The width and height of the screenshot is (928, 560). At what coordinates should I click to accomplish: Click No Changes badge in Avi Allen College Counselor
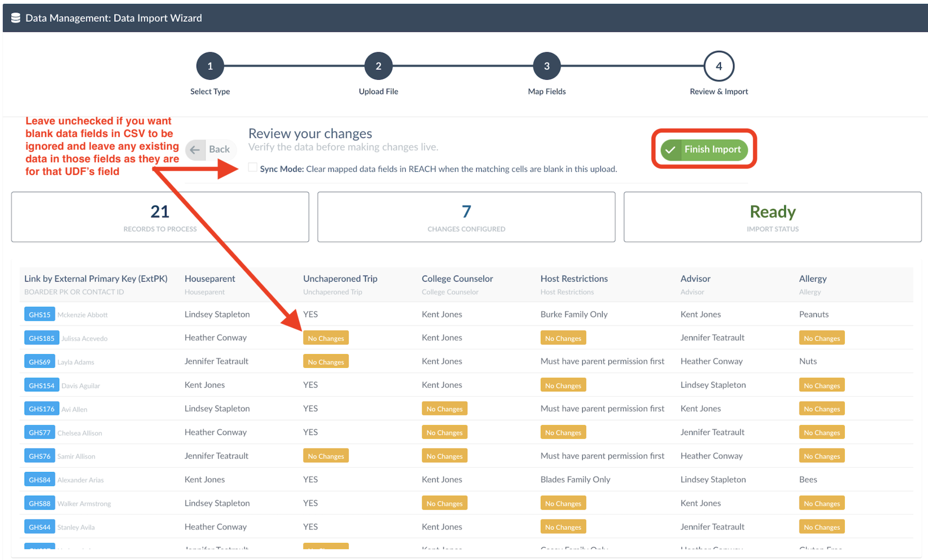(444, 408)
